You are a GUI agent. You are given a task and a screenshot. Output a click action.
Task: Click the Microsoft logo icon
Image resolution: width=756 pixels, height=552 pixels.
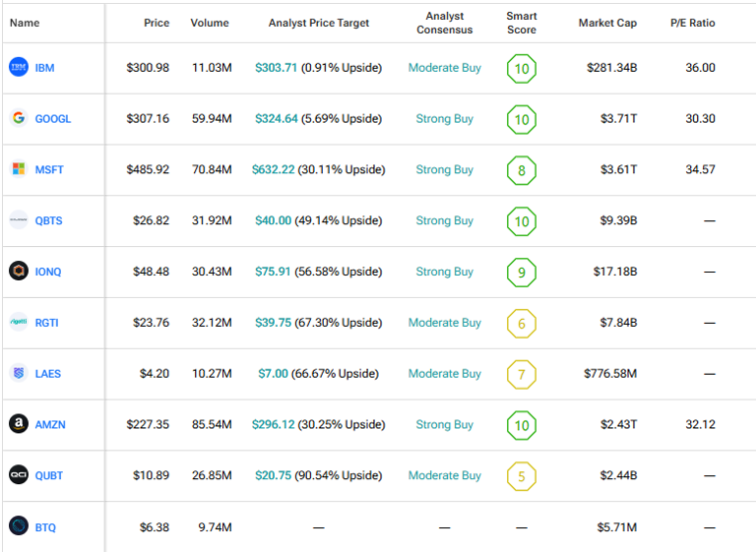[x=18, y=169]
